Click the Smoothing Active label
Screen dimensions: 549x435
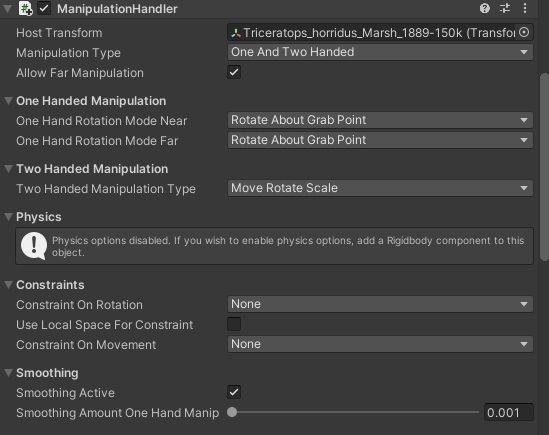[65, 393]
